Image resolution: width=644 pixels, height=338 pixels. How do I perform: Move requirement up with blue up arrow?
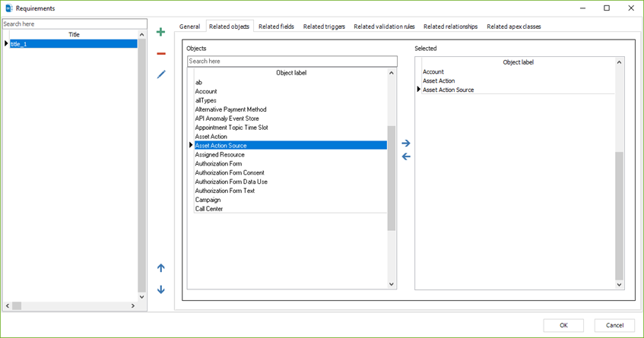pos(160,268)
